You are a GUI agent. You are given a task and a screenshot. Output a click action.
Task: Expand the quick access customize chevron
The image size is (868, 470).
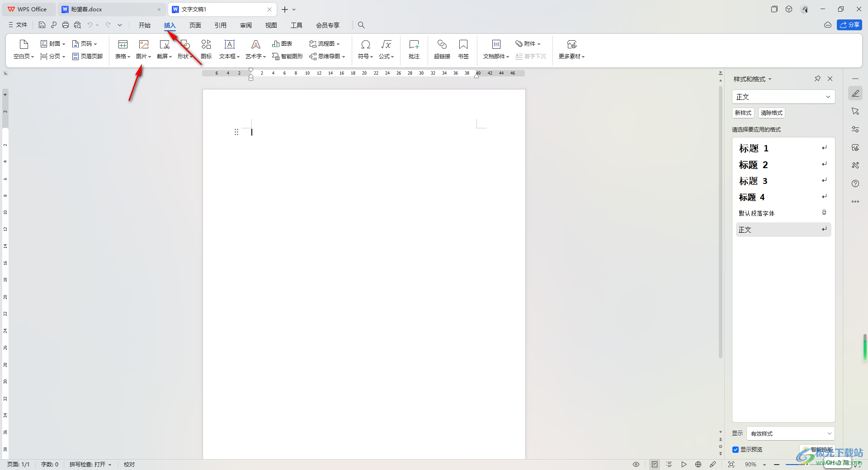coord(120,25)
